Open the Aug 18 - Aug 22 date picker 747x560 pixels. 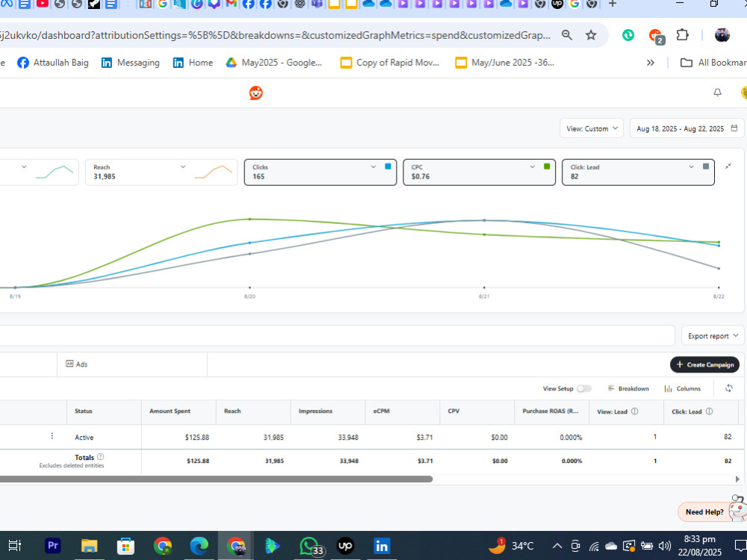686,128
